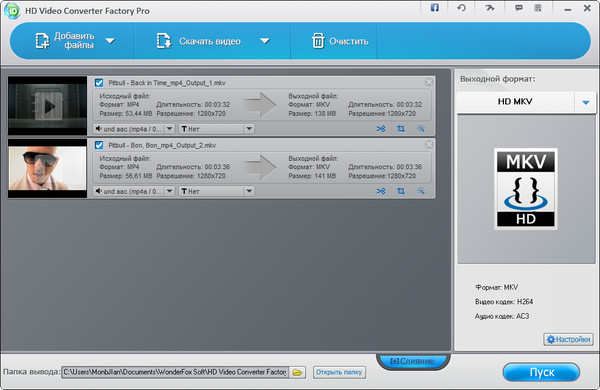Click the crop icon for Bon, Bon video
Image resolution: width=600 pixels, height=390 pixels.
(401, 191)
